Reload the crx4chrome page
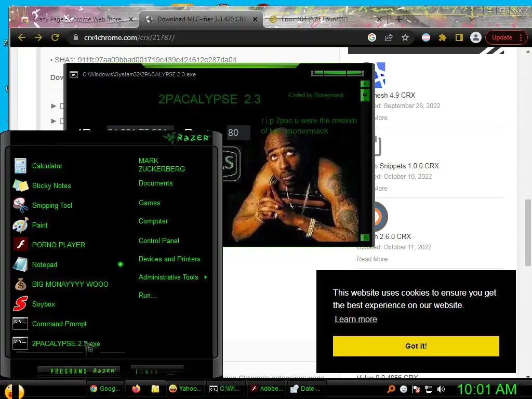532x399 pixels. pyautogui.click(x=55, y=37)
